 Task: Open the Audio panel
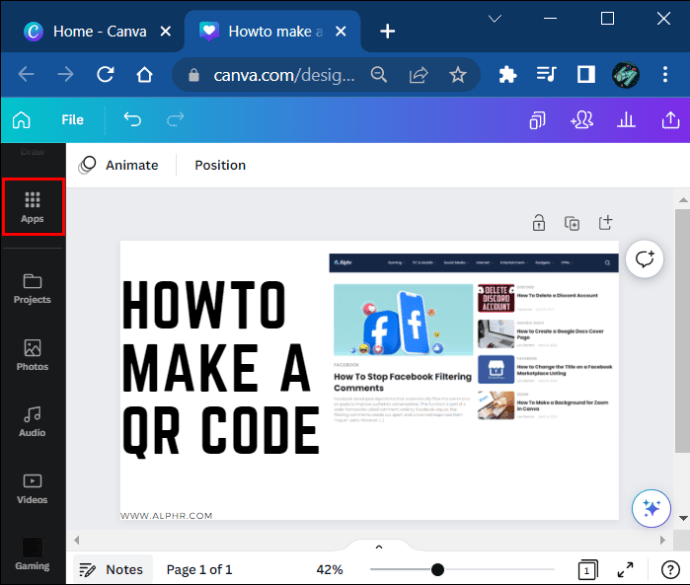pos(32,421)
